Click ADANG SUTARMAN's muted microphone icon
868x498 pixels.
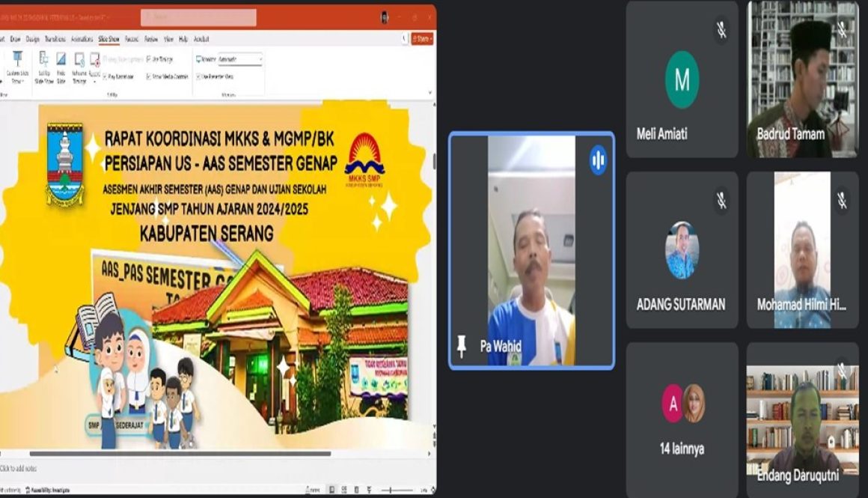[x=721, y=201]
